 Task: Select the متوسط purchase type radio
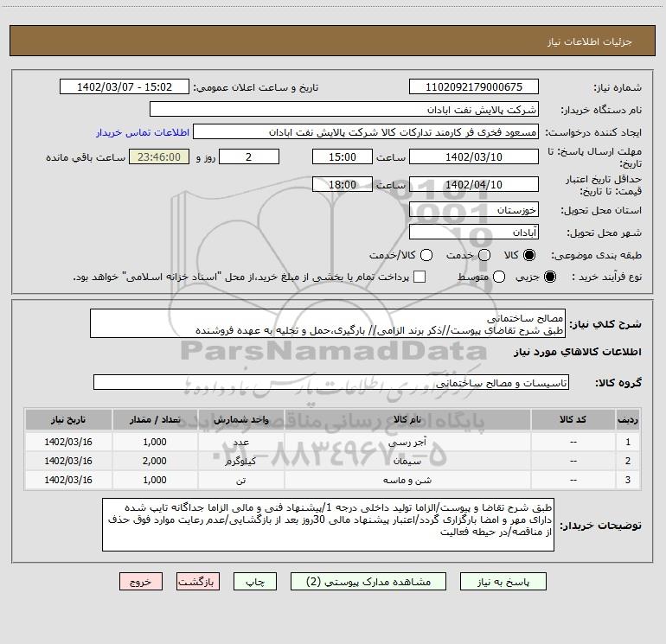click(499, 277)
